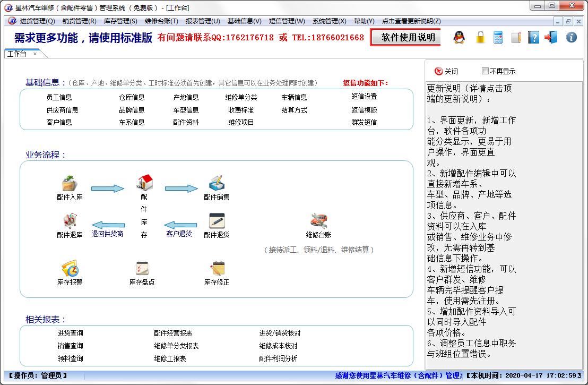Open 库存报警 stock alarm icon
This screenshot has width=588, height=385.
(x=70, y=268)
